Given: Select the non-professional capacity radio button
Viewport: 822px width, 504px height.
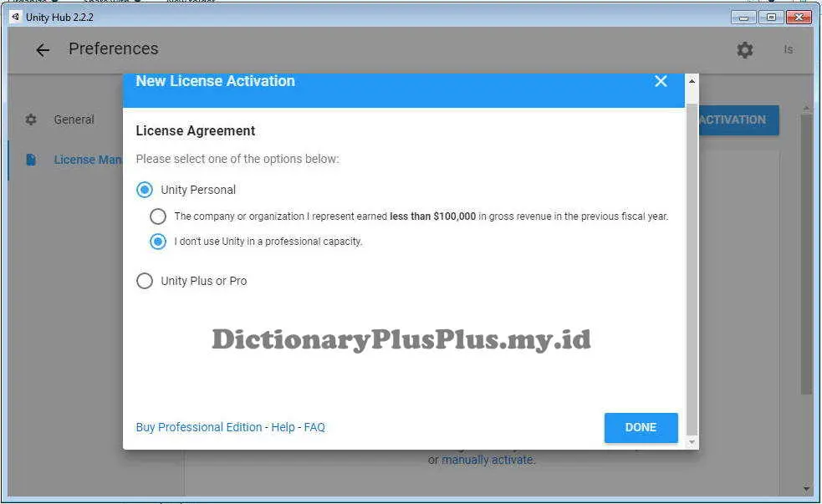Looking at the screenshot, I should point(158,242).
